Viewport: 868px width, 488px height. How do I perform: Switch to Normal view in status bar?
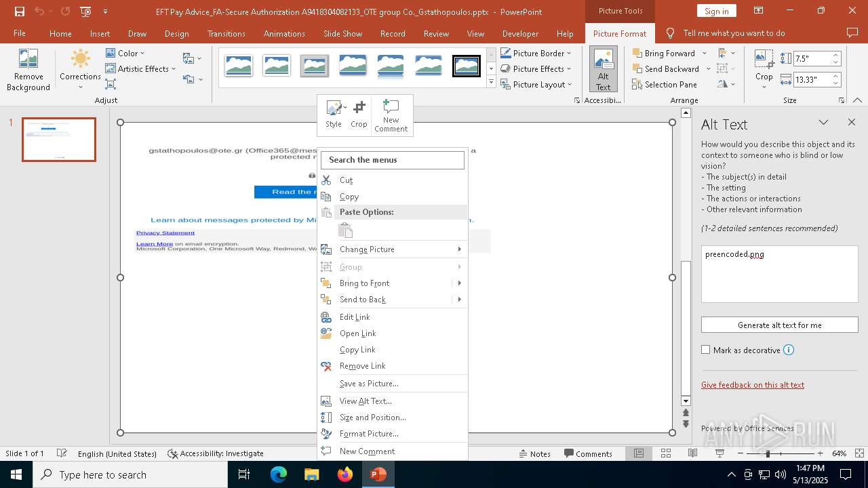point(639,453)
